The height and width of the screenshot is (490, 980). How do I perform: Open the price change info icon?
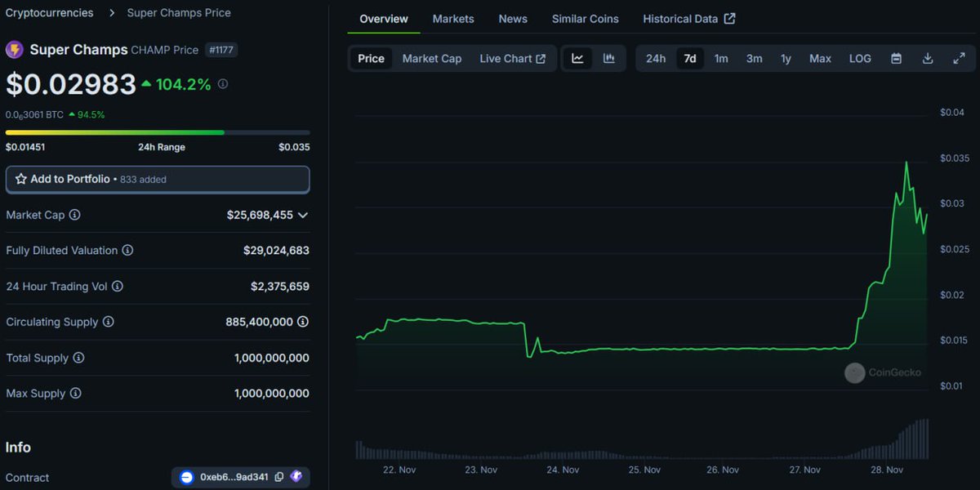223,84
